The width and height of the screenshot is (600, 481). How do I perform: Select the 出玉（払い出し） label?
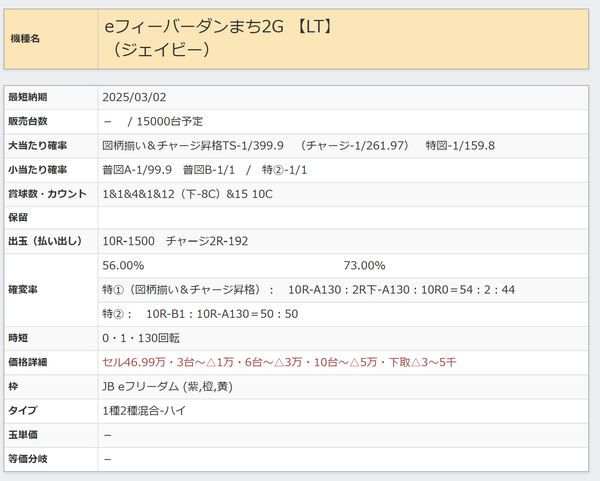coord(45,241)
